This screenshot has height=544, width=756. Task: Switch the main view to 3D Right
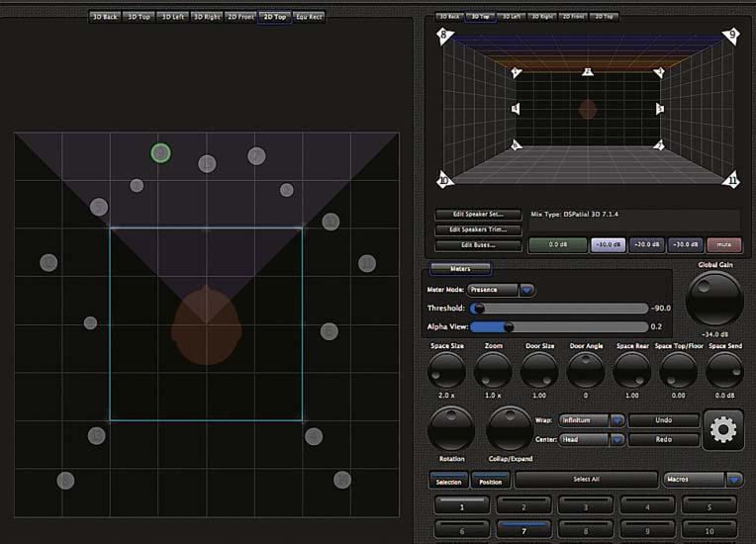click(x=207, y=17)
